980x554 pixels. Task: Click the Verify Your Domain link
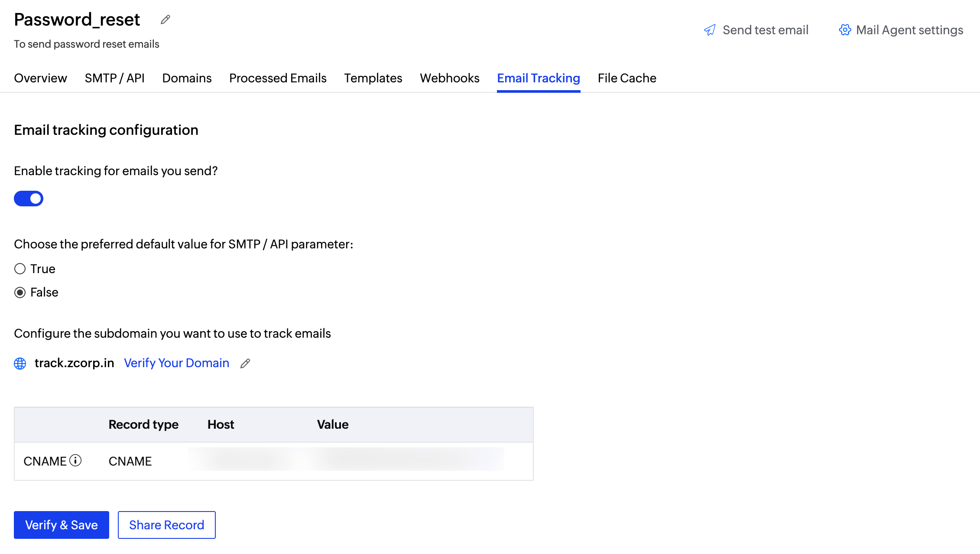(x=176, y=363)
